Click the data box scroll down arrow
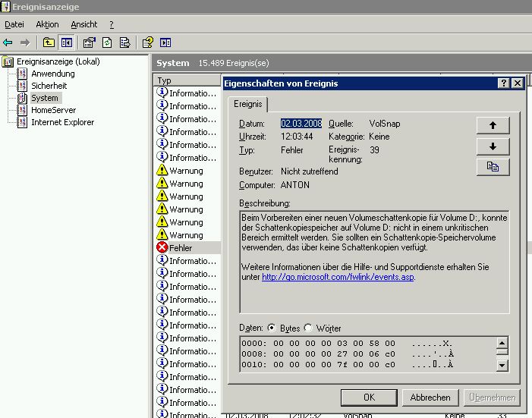The image size is (532, 418). (x=502, y=366)
